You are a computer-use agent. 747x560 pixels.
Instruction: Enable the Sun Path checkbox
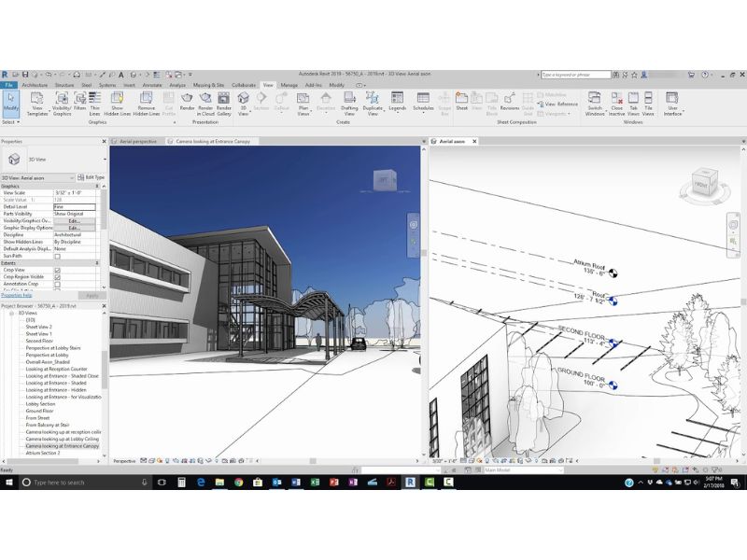pyautogui.click(x=57, y=256)
